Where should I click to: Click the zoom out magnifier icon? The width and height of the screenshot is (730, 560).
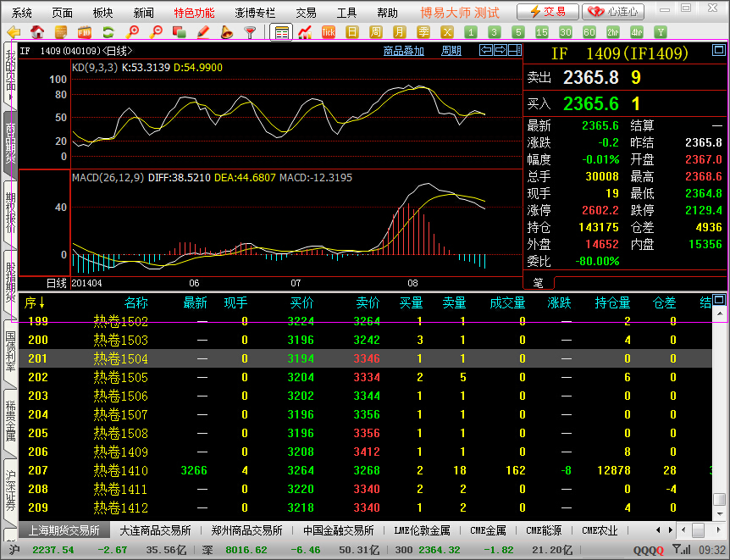pyautogui.click(x=157, y=32)
